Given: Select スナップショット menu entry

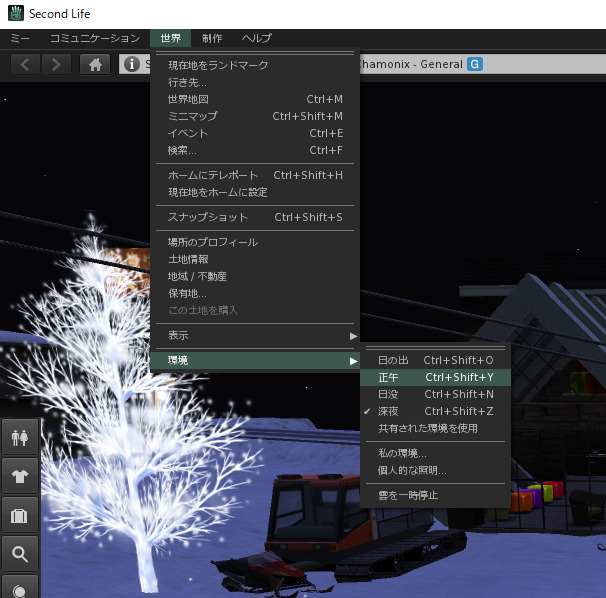Looking at the screenshot, I should click(x=255, y=217).
